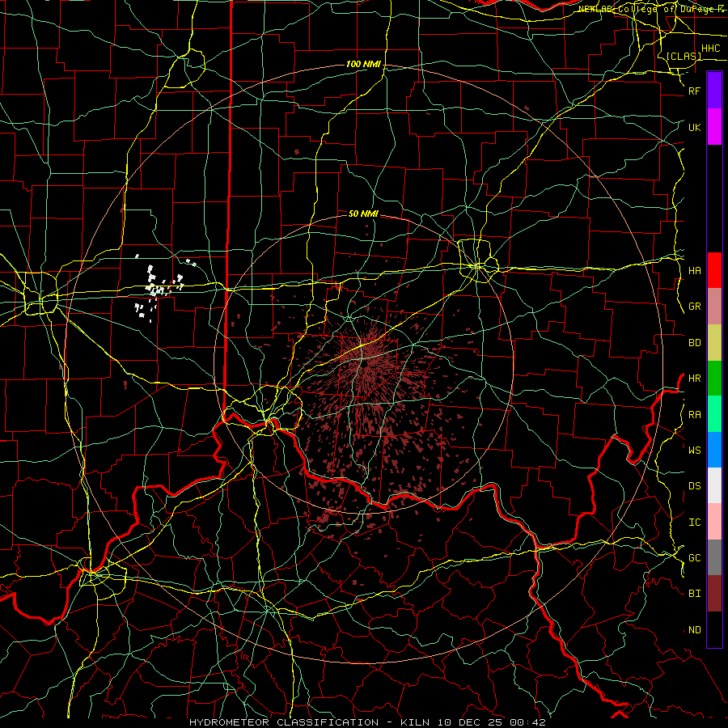This screenshot has width=728, height=728.
Task: Pick the HR green legend swatch
Action: [x=714, y=378]
